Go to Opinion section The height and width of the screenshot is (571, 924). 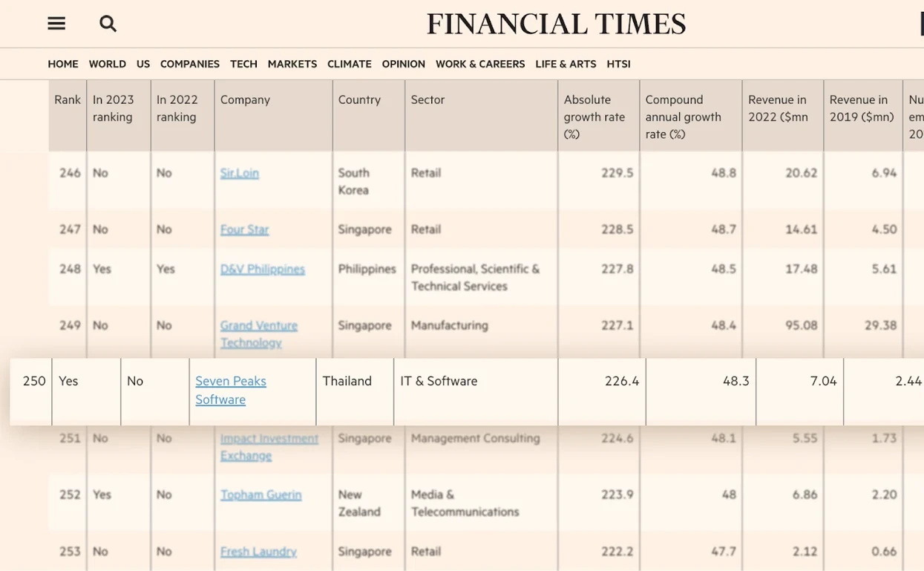coord(404,64)
